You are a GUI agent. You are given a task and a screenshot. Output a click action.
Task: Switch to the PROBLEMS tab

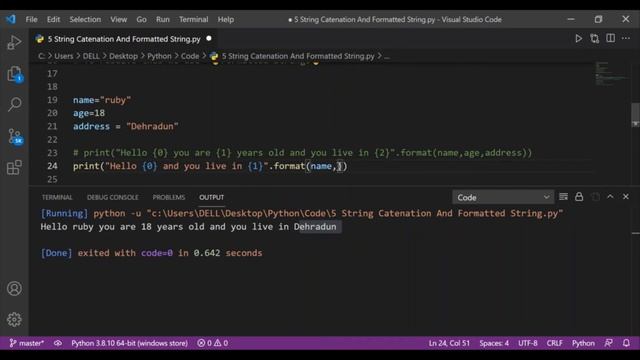coord(169,197)
